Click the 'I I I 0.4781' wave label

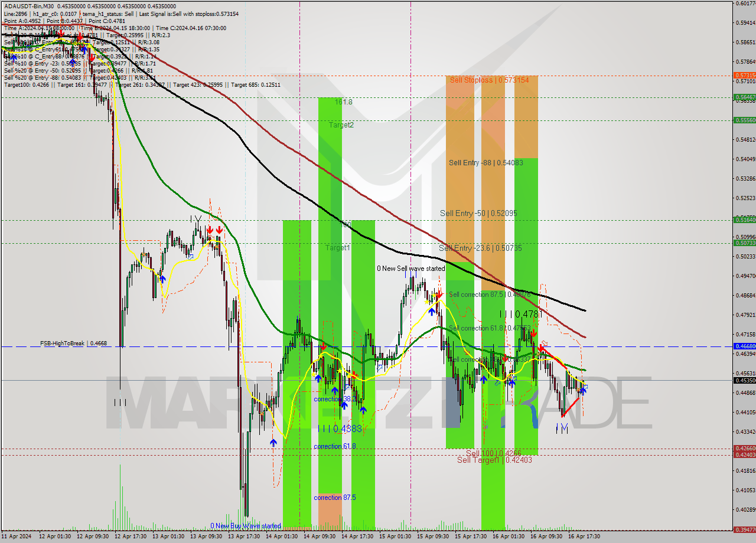pyautogui.click(x=520, y=315)
